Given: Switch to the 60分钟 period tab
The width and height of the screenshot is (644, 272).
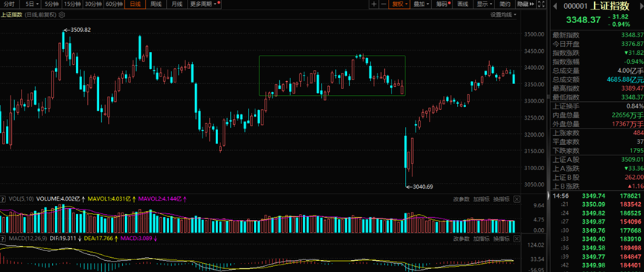Looking at the screenshot, I should click(114, 4).
